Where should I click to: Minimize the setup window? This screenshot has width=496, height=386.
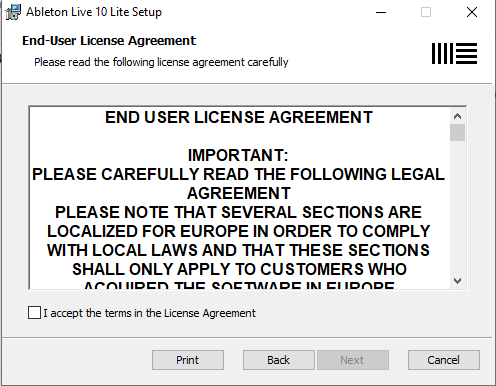pos(381,12)
